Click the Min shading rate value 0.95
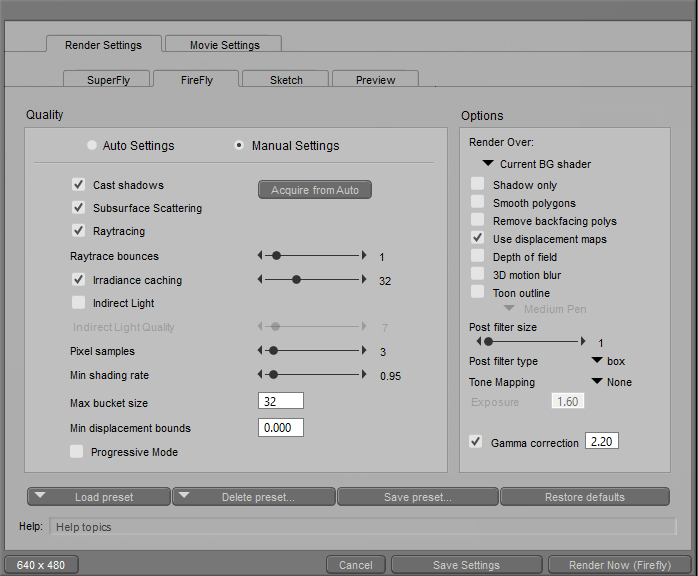Image resolution: width=698 pixels, height=576 pixels. point(390,376)
